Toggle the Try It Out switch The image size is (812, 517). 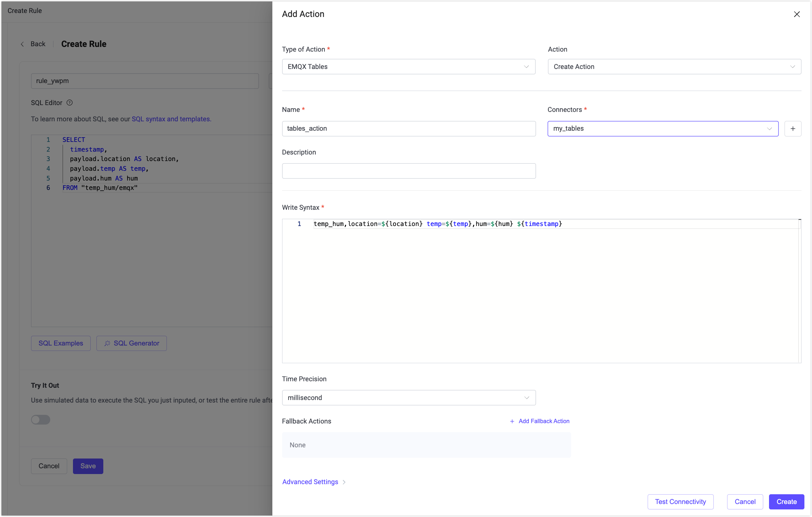pos(40,420)
